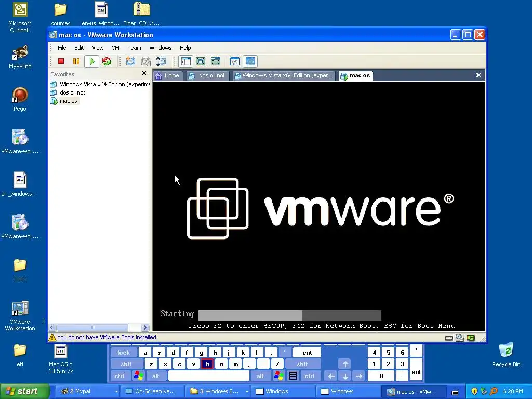This screenshot has height=399, width=532.
Task: Open Recycle Bin desktop icon
Action: click(506, 355)
